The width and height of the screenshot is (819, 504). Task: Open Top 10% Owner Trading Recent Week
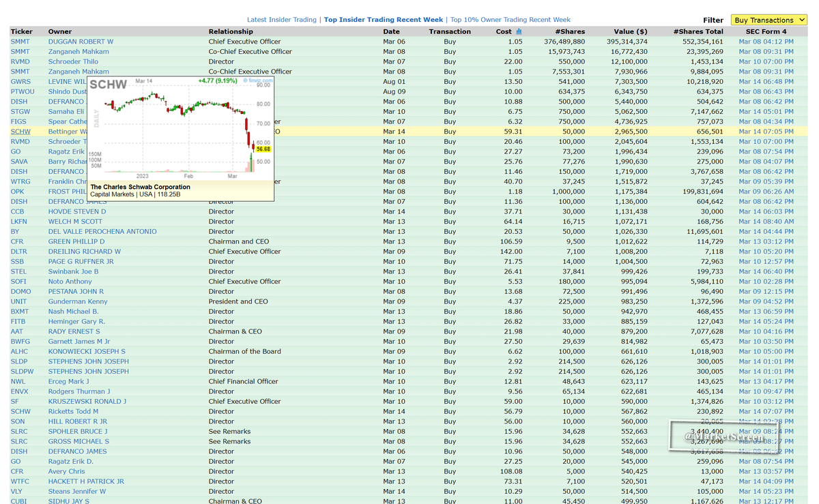511,20
